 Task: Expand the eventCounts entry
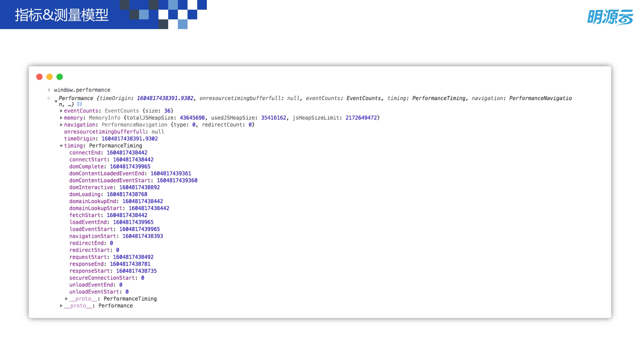[x=61, y=111]
